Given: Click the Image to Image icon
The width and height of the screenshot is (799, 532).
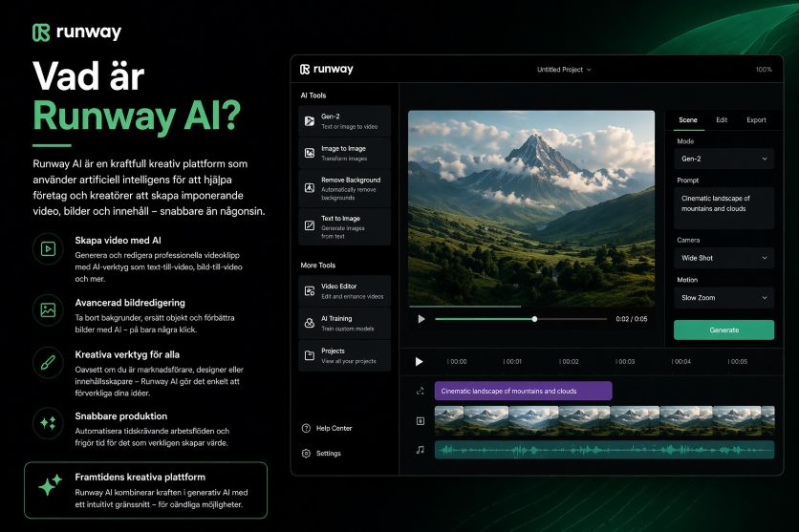Looking at the screenshot, I should [310, 153].
